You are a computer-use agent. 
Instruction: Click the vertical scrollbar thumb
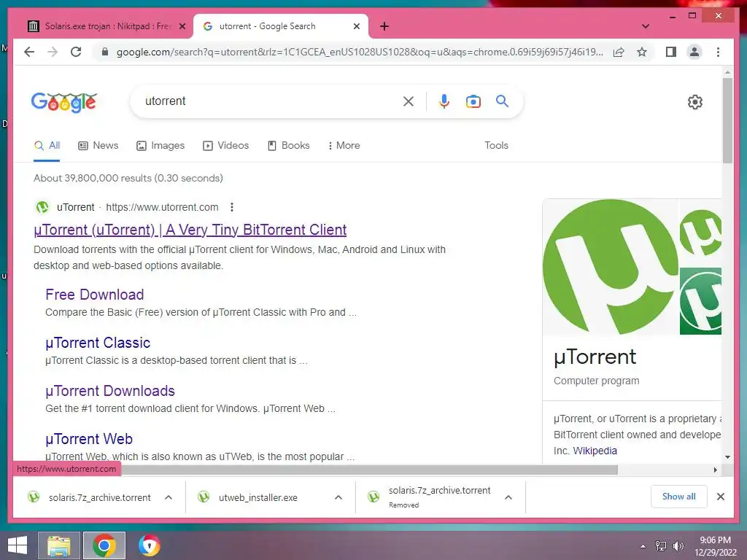(x=727, y=120)
